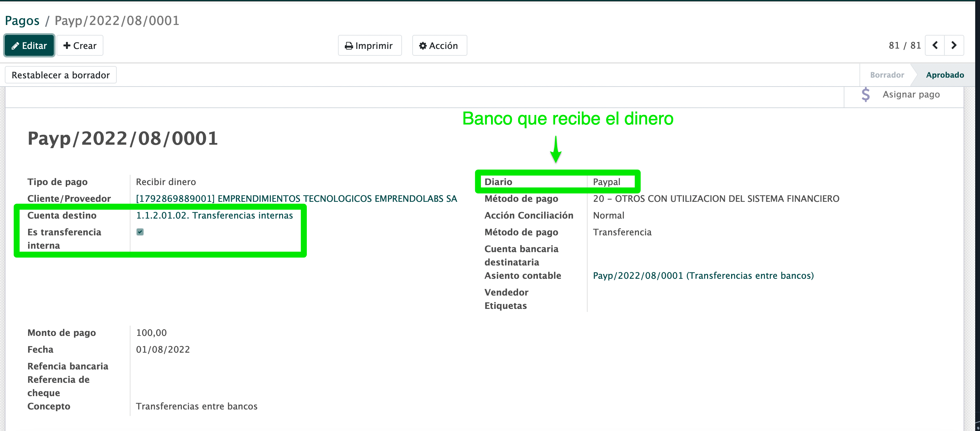Screen dimensions: 980x431
Task: Click the Monto de pago value 100,00
Action: point(151,332)
